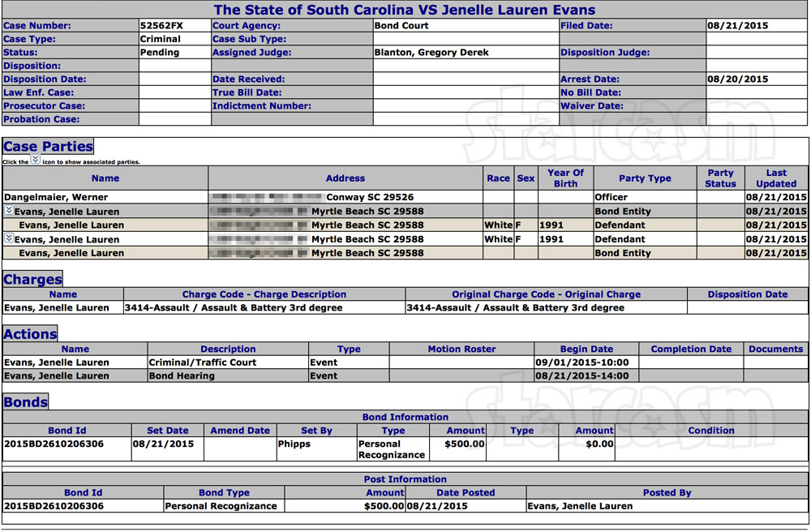Click the Amend Date column header
811x532 pixels.
pyautogui.click(x=240, y=430)
